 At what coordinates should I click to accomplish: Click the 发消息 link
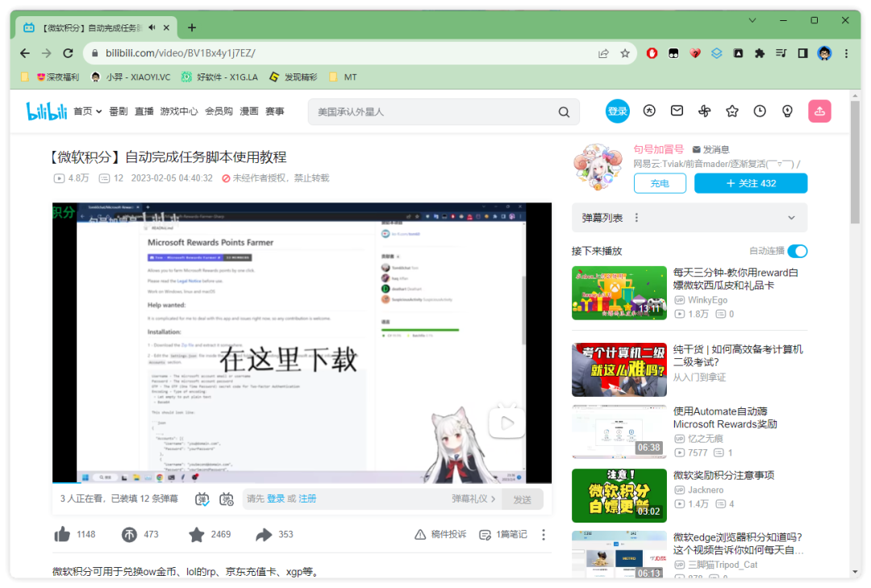tap(711, 149)
